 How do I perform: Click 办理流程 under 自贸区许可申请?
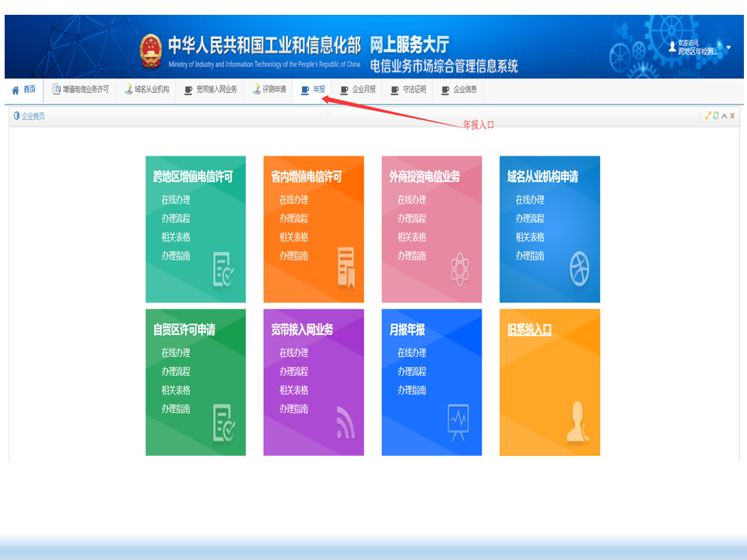(x=176, y=372)
